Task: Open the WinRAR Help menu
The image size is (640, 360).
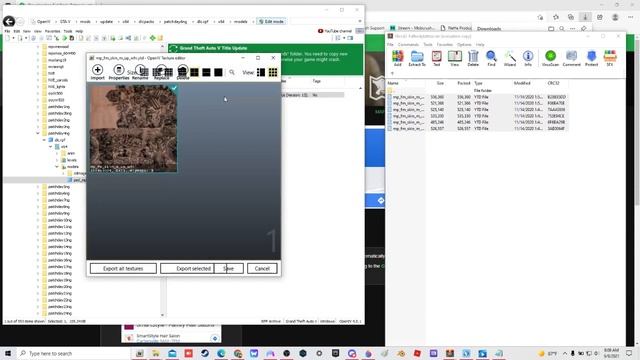Action: click(x=480, y=44)
